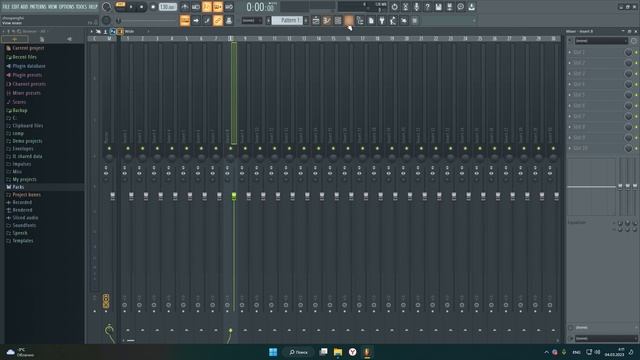Open the Playlist view icon
This screenshot has height=360, width=640.
[x=316, y=20]
